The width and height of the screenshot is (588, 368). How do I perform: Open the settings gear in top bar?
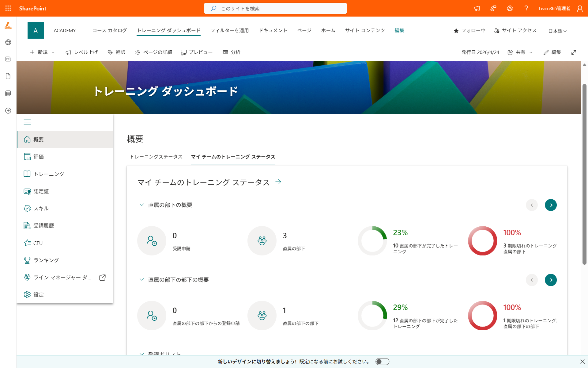tap(510, 8)
